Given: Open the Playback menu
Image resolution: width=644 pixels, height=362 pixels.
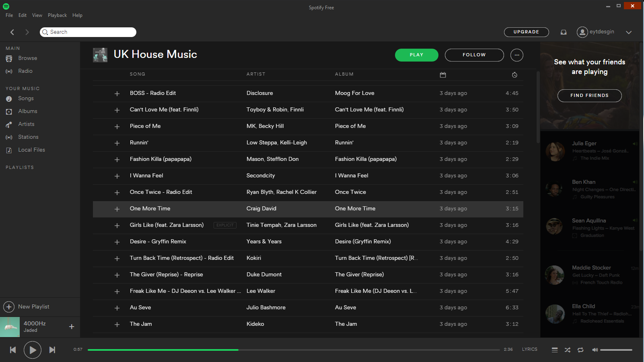Looking at the screenshot, I should coord(57,15).
